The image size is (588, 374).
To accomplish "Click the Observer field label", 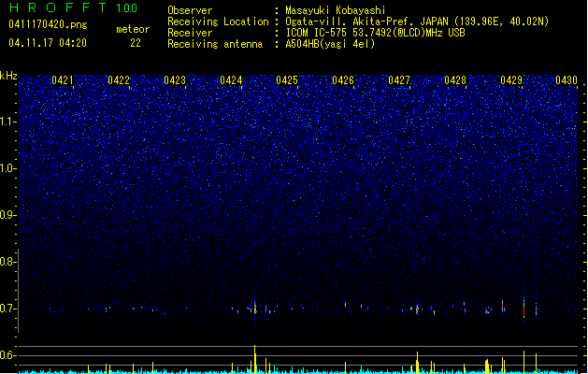I will point(190,10).
